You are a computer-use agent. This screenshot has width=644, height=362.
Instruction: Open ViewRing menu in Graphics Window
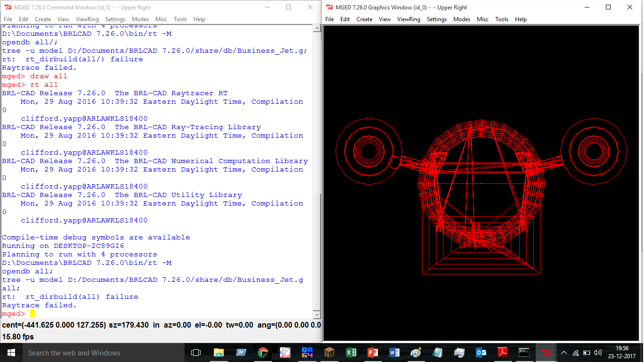409,19
